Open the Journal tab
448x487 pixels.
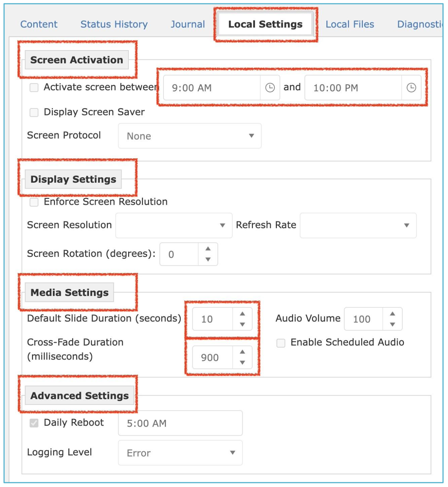188,24
